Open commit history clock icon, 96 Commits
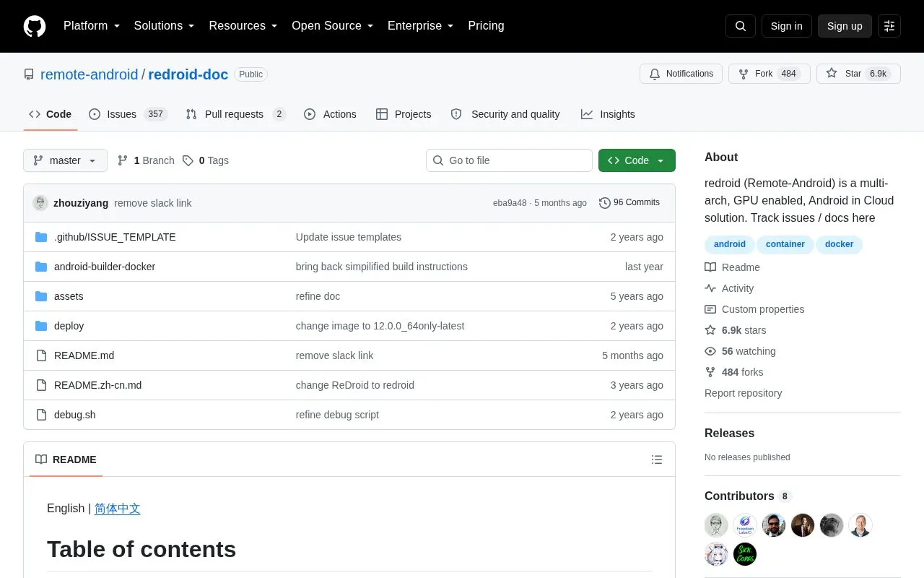Viewport: 924px width, 578px height. 629,203
